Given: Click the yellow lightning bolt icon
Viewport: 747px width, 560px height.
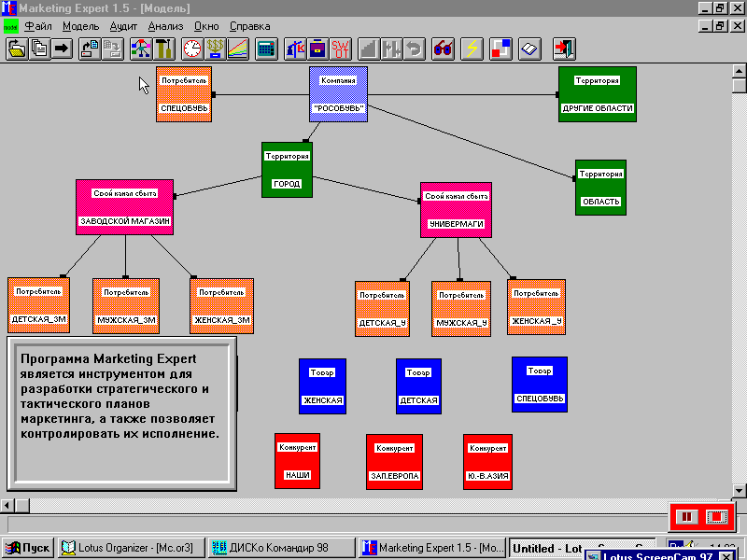Looking at the screenshot, I should tap(472, 49).
